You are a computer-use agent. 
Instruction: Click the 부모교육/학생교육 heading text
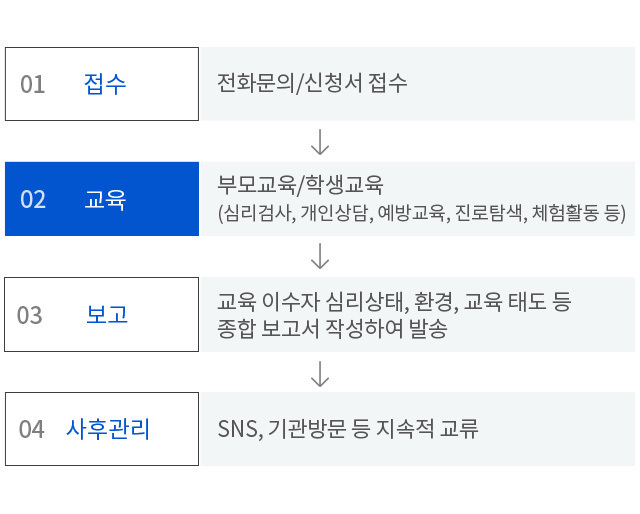pos(300,185)
